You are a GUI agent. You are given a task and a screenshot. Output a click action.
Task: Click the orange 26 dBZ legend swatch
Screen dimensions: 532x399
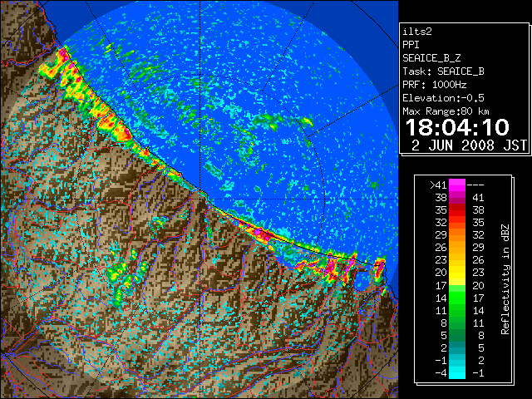pos(457,248)
